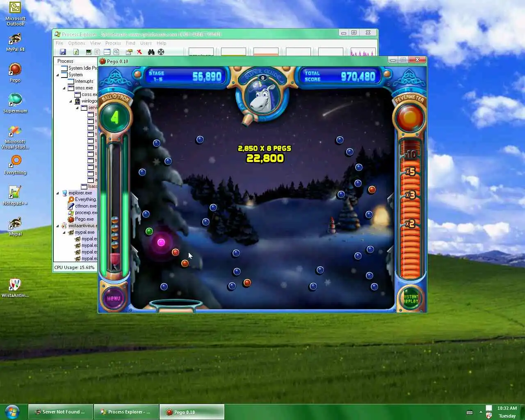Click the Pego app icon in game title bar

[x=103, y=61]
